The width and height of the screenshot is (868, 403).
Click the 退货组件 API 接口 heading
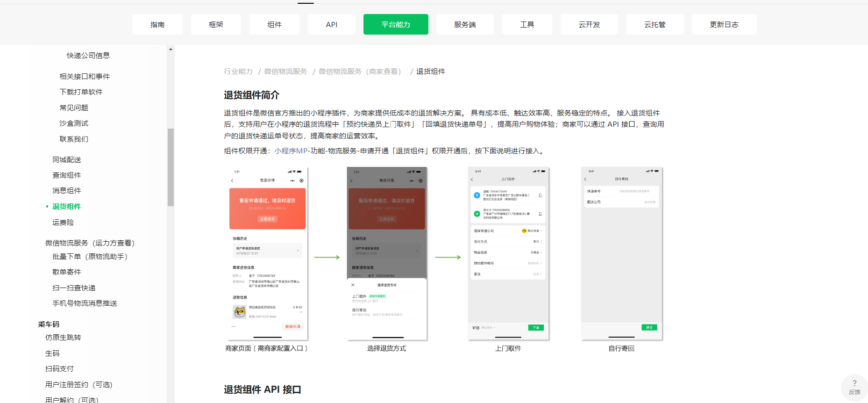tap(262, 389)
